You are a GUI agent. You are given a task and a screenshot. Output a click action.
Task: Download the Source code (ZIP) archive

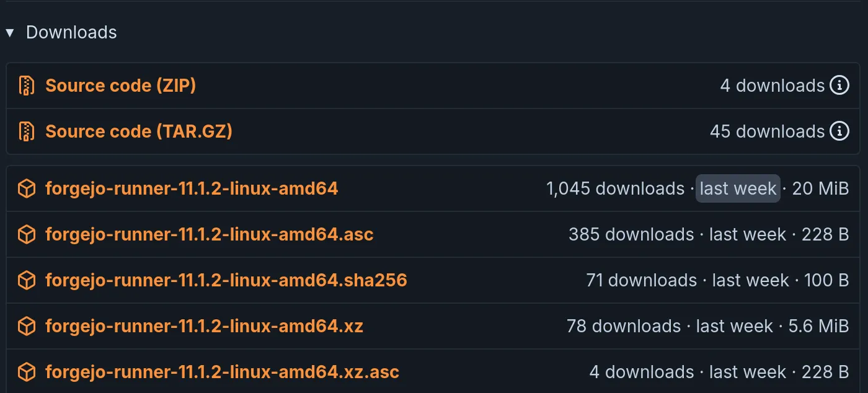coord(120,85)
